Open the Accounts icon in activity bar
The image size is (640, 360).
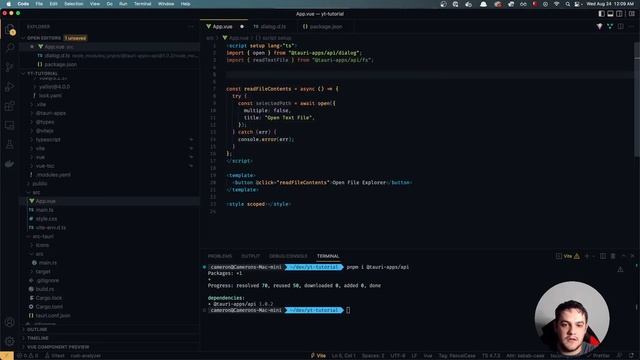coord(10,322)
